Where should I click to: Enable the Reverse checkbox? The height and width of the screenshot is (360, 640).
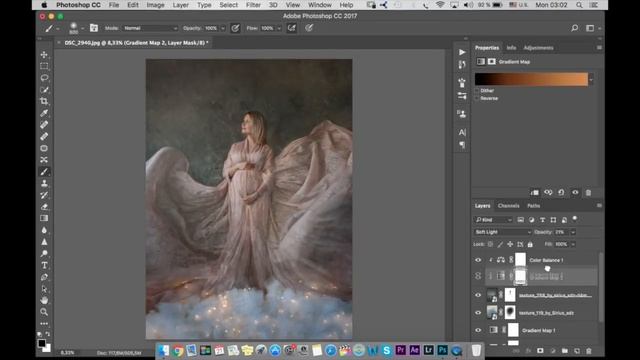tap(477, 98)
